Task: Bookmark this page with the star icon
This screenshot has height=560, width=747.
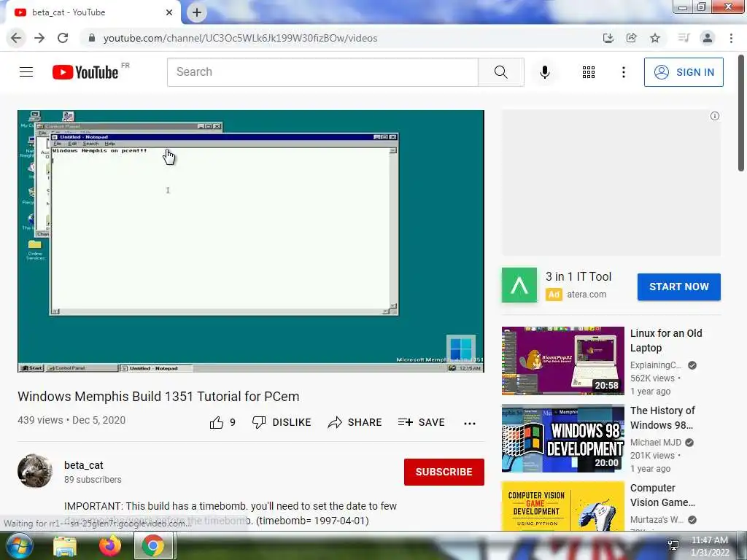Action: click(655, 38)
